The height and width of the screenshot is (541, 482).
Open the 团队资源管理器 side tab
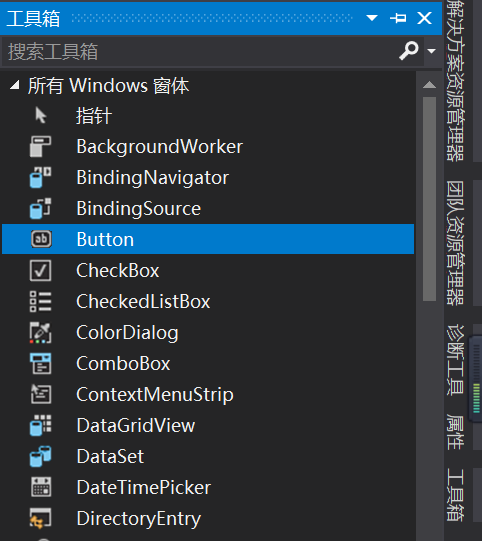point(455,243)
